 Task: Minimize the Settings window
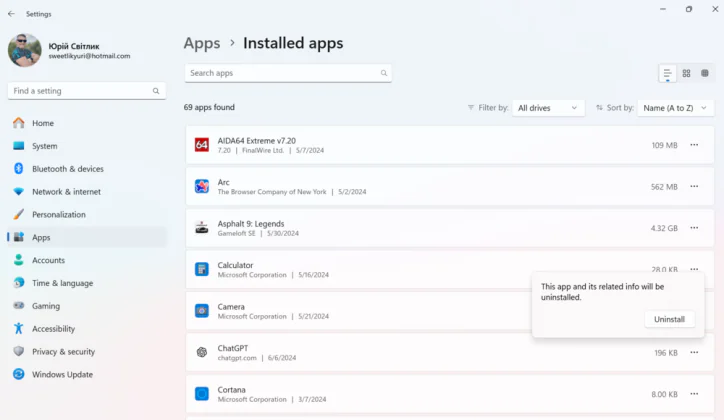coord(663,9)
